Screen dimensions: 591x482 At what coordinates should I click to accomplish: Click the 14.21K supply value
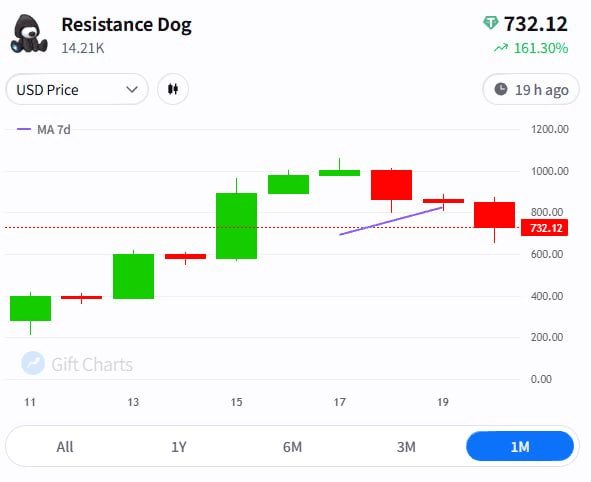[x=83, y=48]
